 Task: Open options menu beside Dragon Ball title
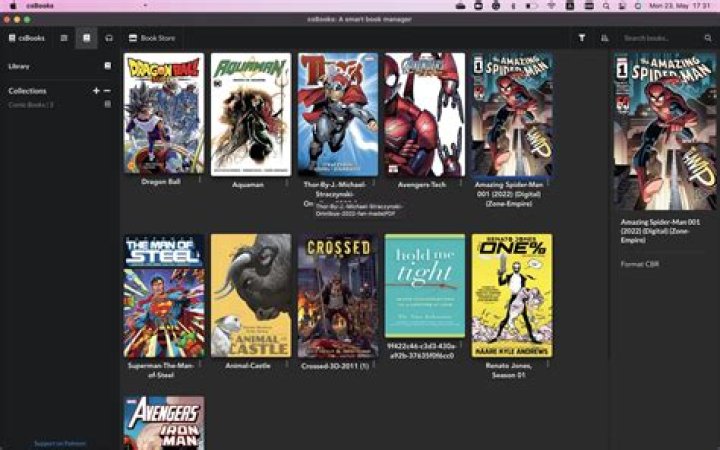[x=200, y=180]
